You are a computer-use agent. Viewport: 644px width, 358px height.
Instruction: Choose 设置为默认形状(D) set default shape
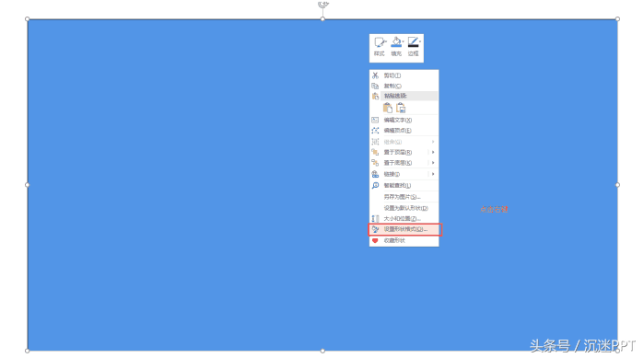[404, 208]
